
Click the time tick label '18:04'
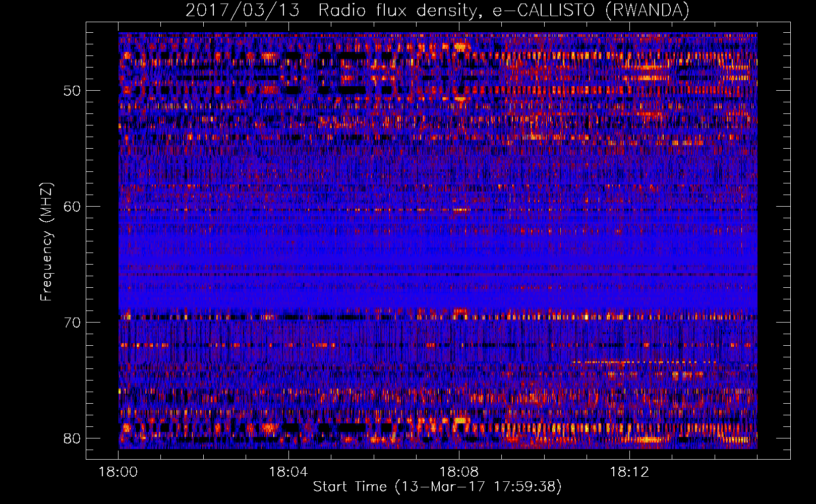click(288, 472)
